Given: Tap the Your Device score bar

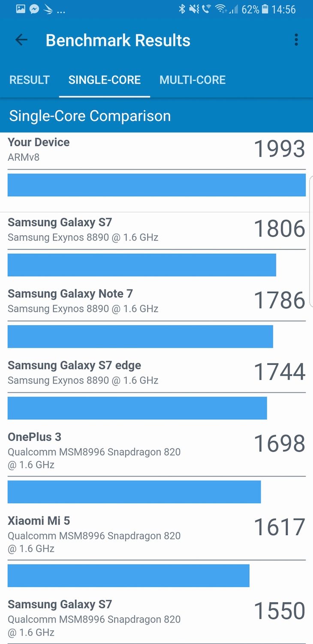Looking at the screenshot, I should (x=156, y=185).
